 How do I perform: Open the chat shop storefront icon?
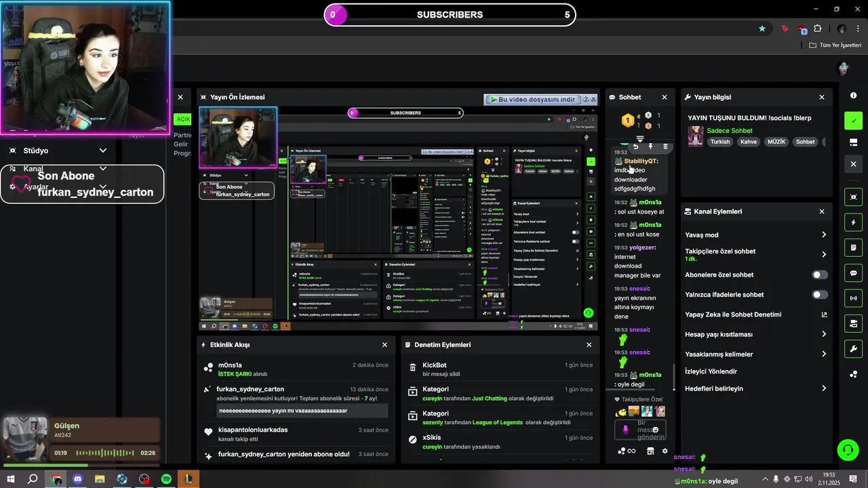point(650,451)
